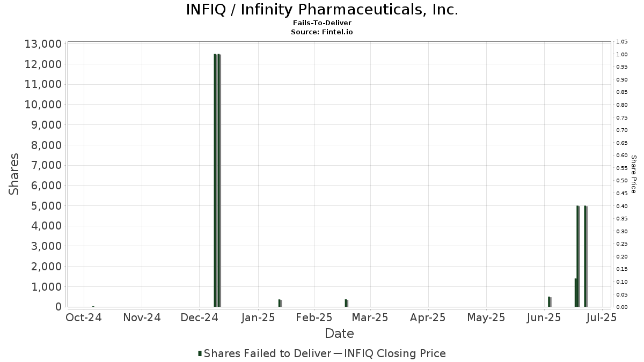Click the Dec-24 date axis label
Image resolution: width=644 pixels, height=362 pixels.
coord(199,317)
